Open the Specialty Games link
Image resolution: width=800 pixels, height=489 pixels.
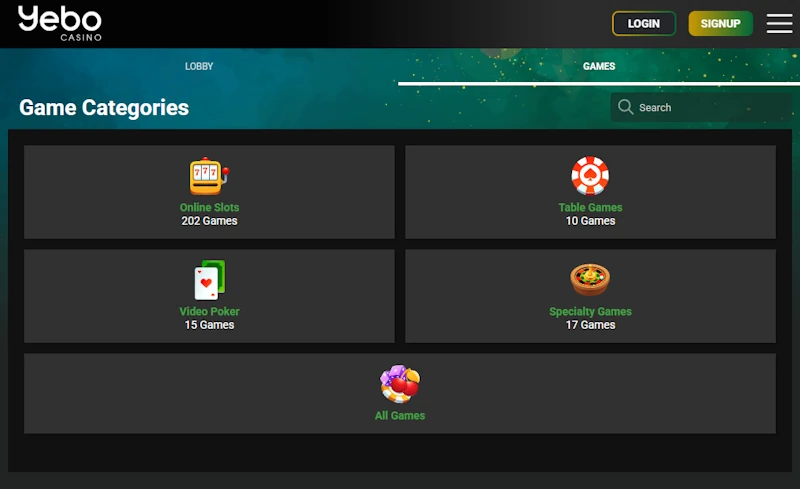tap(590, 311)
